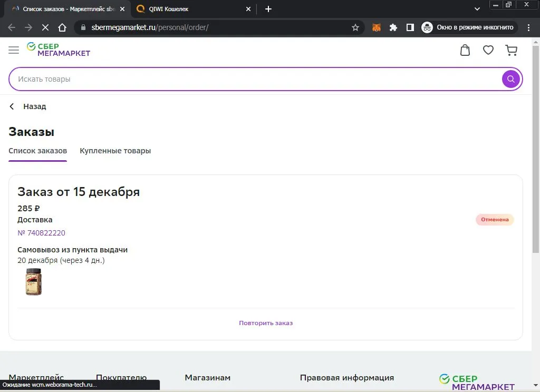Select the Список заказов page tab

pyautogui.click(x=38, y=151)
